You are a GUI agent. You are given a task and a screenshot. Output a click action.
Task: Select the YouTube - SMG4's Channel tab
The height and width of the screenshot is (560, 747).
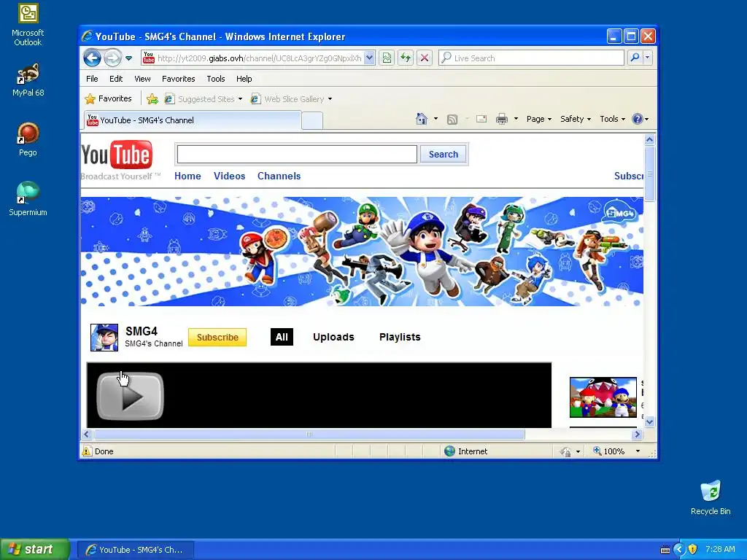[193, 120]
